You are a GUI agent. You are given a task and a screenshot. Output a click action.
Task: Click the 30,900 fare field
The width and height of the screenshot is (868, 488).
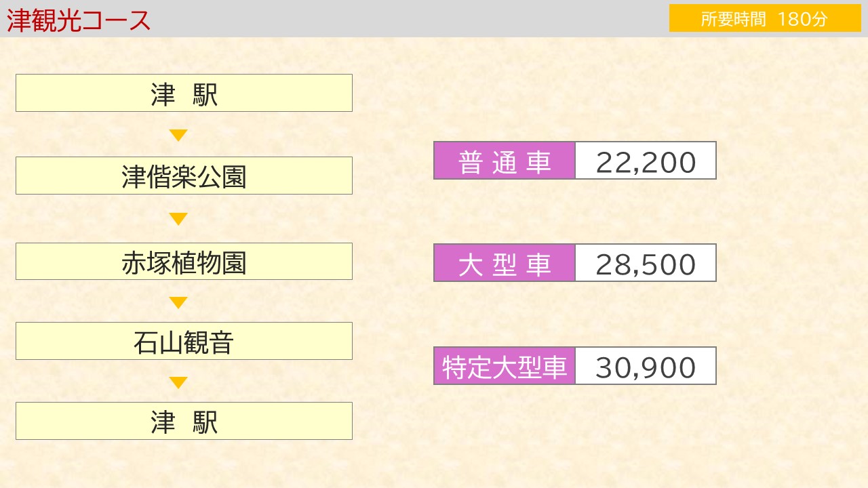tap(646, 366)
